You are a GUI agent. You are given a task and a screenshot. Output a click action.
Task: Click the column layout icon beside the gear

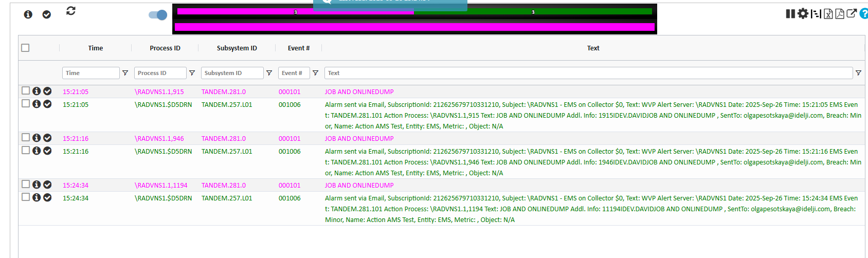[x=816, y=14]
